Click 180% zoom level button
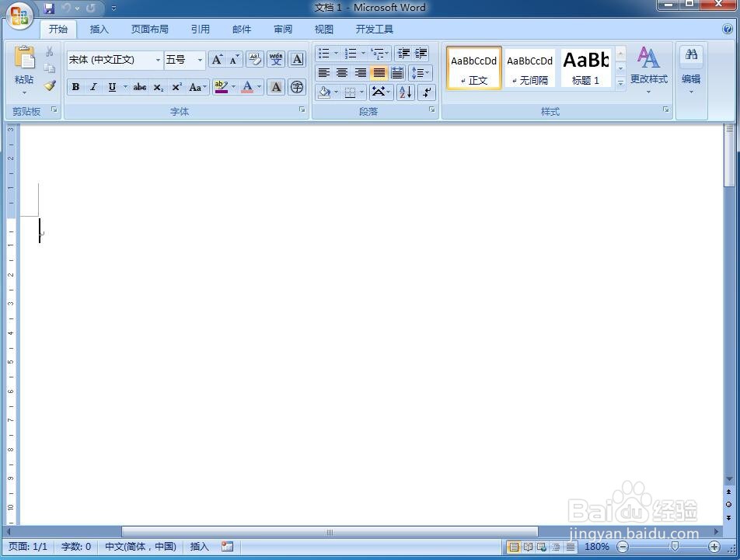 point(596,547)
